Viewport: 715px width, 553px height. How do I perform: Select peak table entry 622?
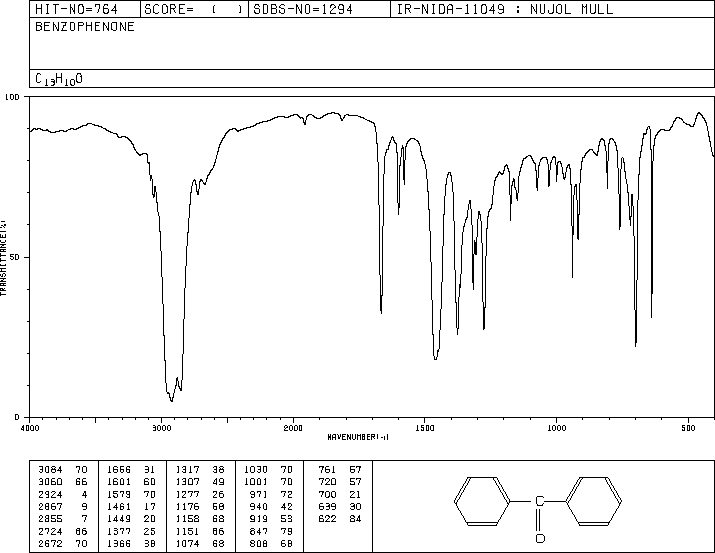click(x=327, y=519)
